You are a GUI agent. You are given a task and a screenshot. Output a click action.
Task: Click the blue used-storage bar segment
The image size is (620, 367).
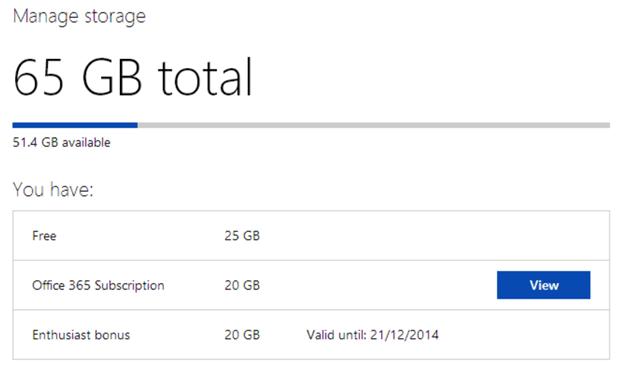[75, 125]
